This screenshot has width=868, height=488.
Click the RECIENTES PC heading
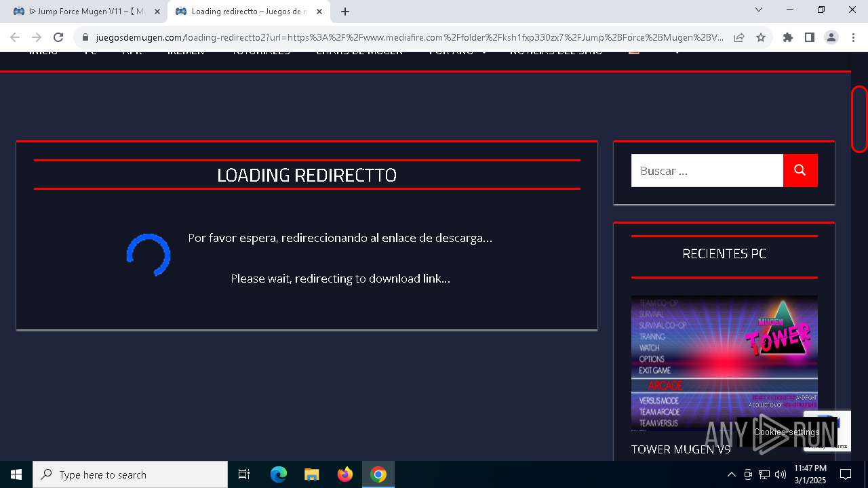724,253
